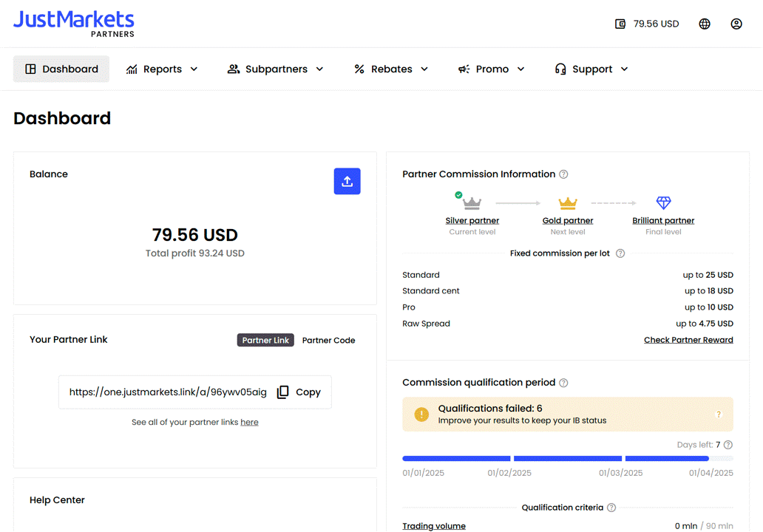Click the 01/02/2025 date label
The height and width of the screenshot is (532, 763).
509,473
